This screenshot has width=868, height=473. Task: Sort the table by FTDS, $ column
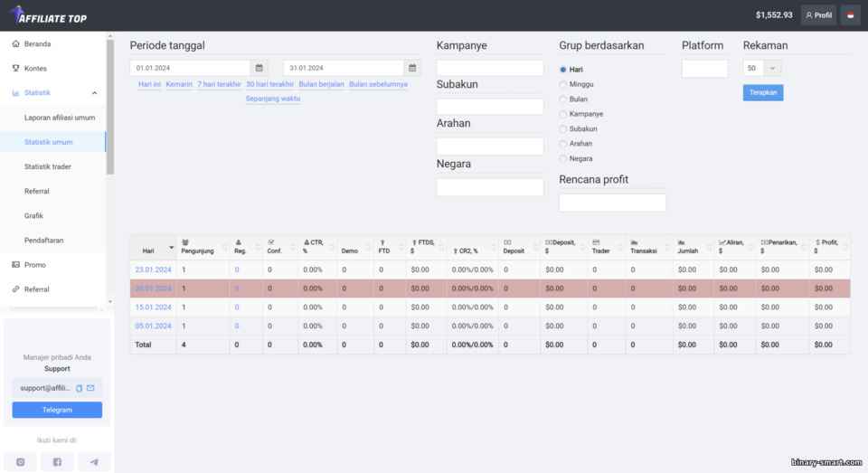(426, 247)
